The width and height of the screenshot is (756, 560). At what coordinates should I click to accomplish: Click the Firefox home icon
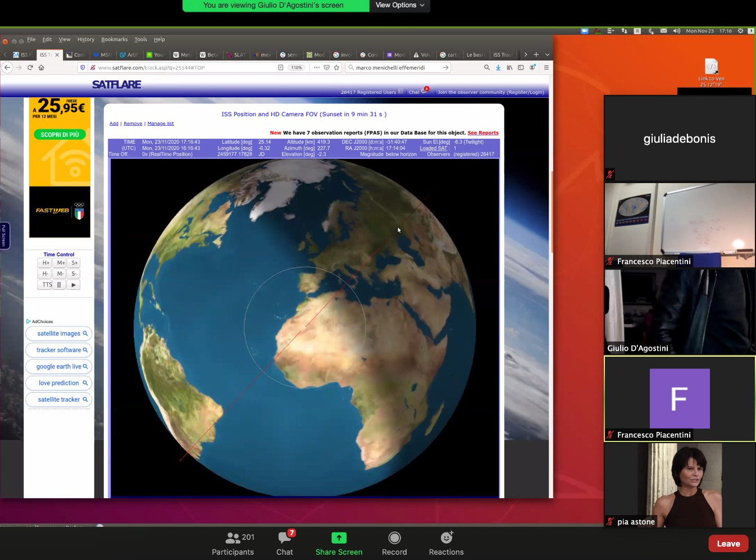coord(41,67)
